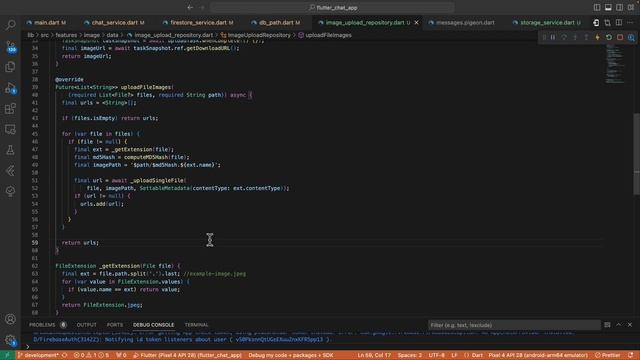The width and height of the screenshot is (640, 360).
Task: Trigger Flutter hot reload lightning icon
Action: click(x=598, y=37)
